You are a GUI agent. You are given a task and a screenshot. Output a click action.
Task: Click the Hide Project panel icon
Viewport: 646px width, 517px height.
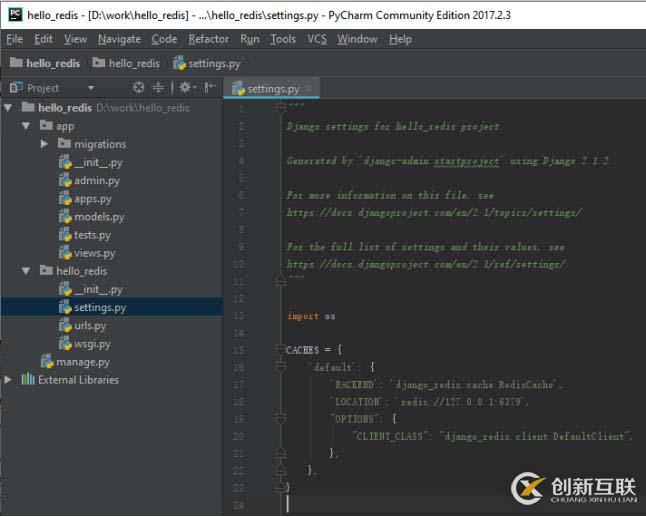click(x=210, y=87)
